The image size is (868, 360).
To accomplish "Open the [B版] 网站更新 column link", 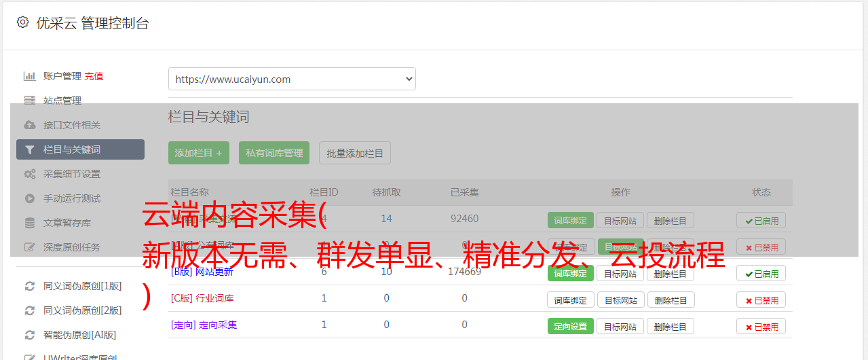I will (202, 272).
